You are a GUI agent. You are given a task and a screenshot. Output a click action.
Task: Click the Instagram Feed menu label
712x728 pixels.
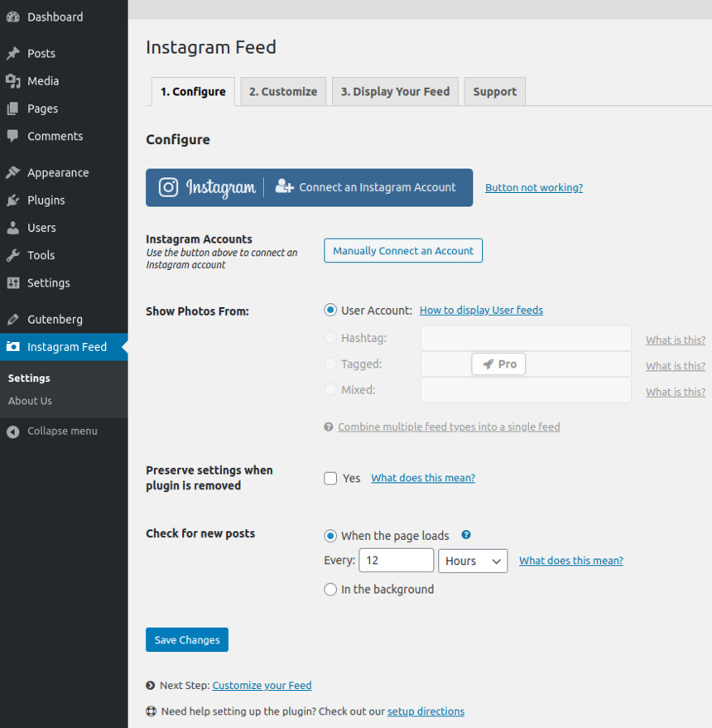click(x=67, y=347)
